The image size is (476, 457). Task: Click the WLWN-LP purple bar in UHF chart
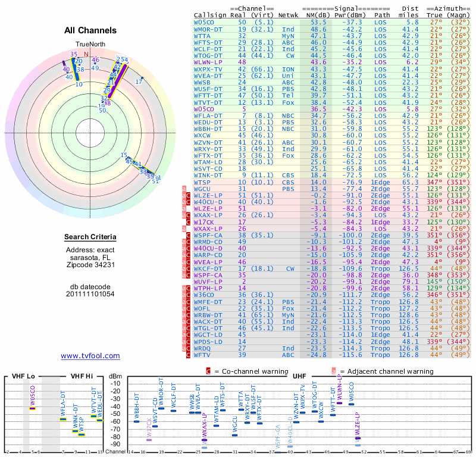tap(339, 403)
